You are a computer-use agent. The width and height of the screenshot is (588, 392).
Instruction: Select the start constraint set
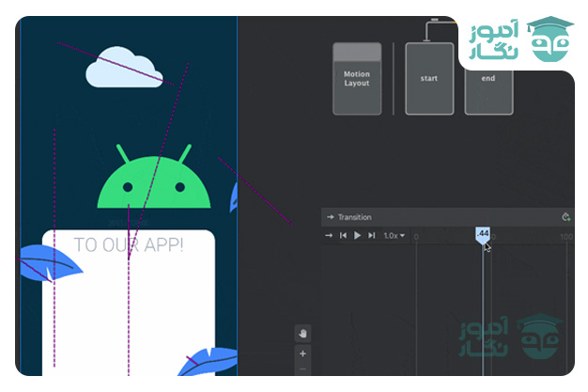point(428,79)
